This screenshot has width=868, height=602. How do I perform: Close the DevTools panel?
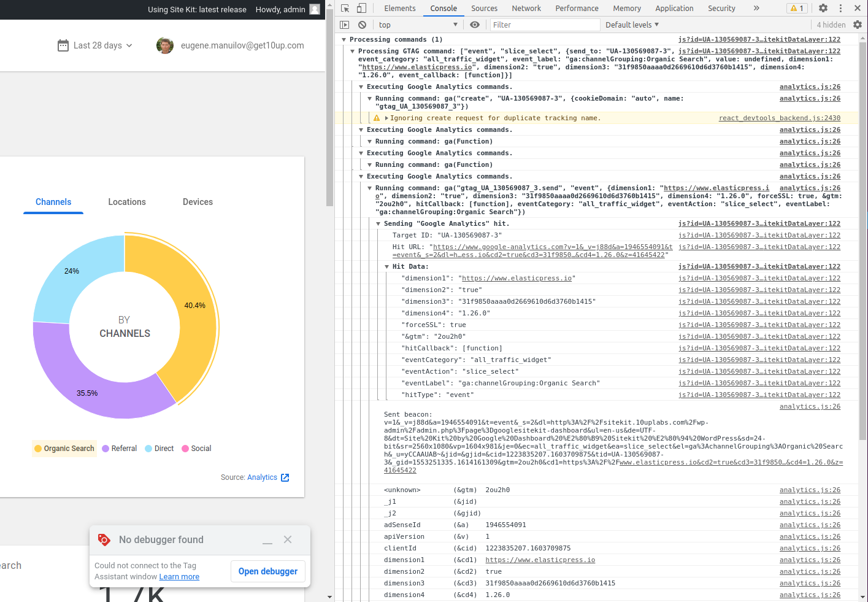(x=856, y=8)
